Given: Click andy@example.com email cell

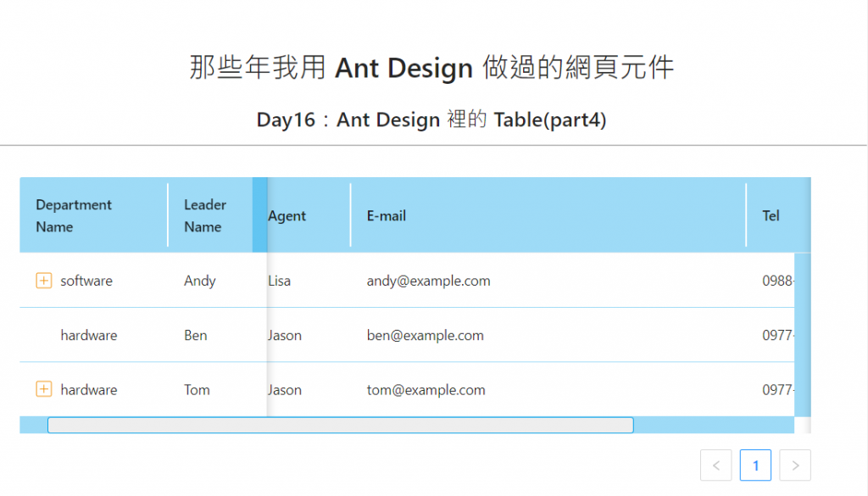Looking at the screenshot, I should pos(548,281).
